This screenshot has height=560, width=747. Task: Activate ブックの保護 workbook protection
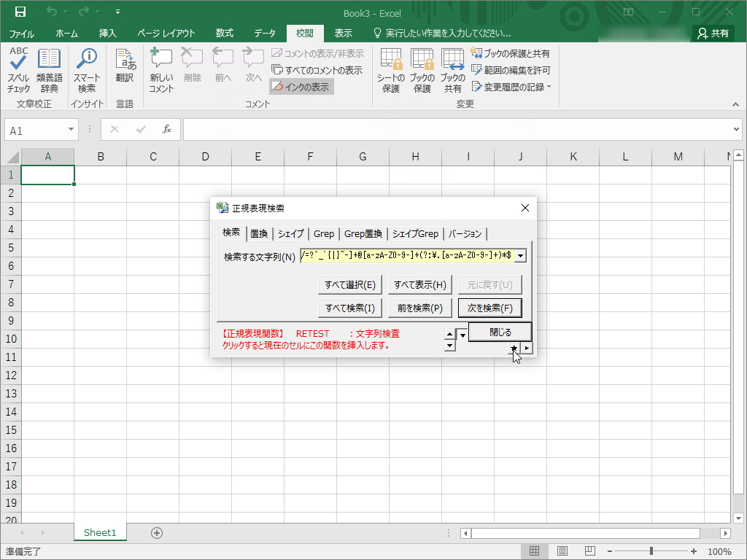pyautogui.click(x=422, y=69)
